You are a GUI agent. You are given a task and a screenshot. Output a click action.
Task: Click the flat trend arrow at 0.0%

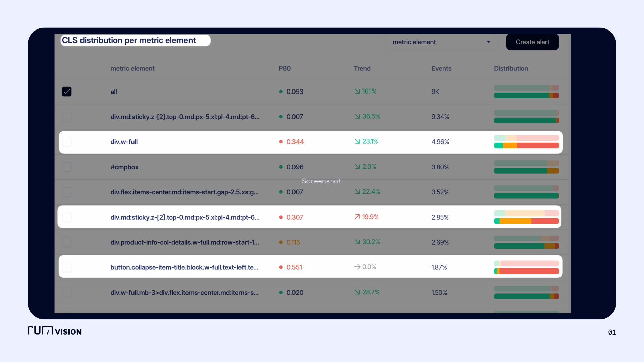pos(357,267)
